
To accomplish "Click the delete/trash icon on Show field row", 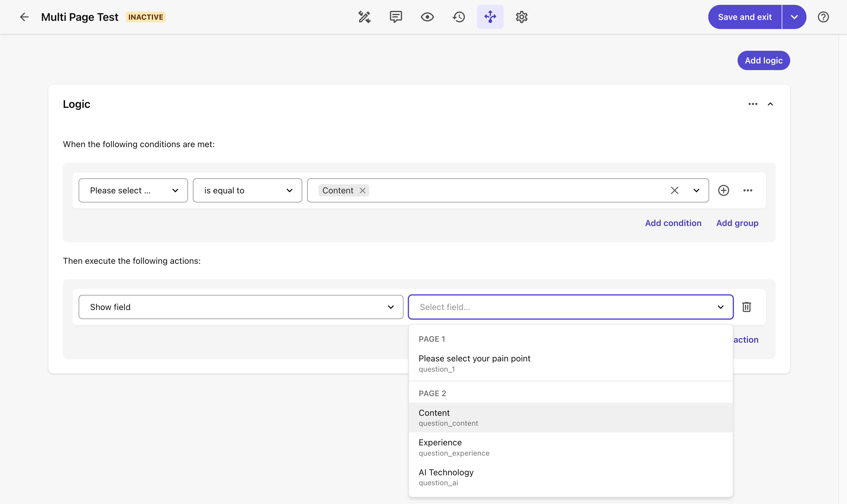I will coord(746,307).
